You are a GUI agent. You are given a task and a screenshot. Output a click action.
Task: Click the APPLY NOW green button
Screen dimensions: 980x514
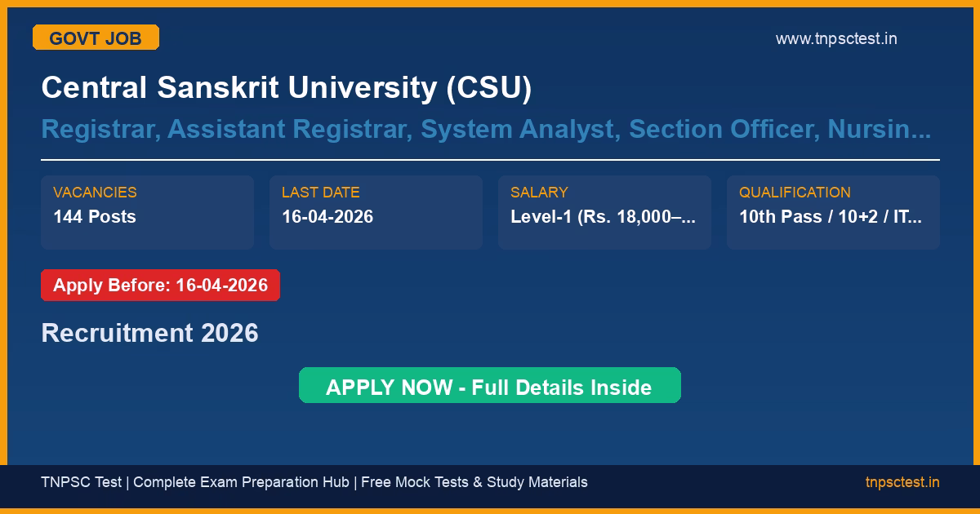[x=489, y=386]
